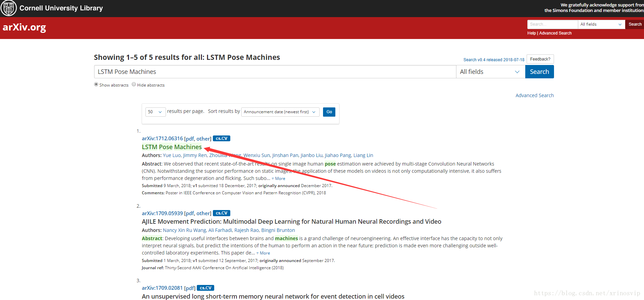Image resolution: width=644 pixels, height=300 pixels.
Task: Open Advanced Search link in red header
Action: pos(555,33)
